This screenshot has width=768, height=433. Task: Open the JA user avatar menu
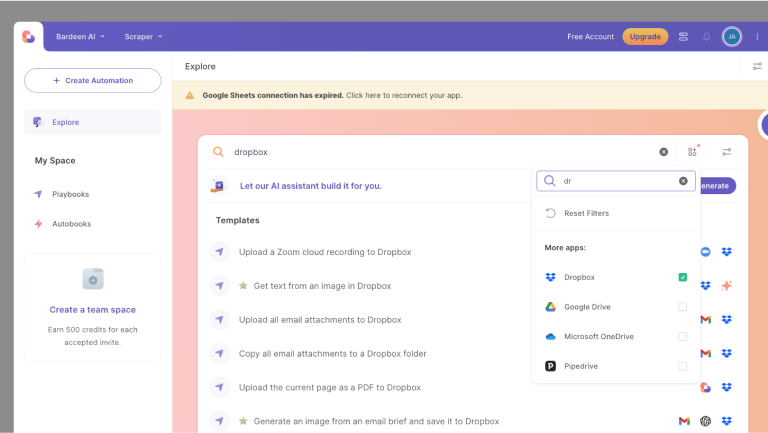click(732, 37)
